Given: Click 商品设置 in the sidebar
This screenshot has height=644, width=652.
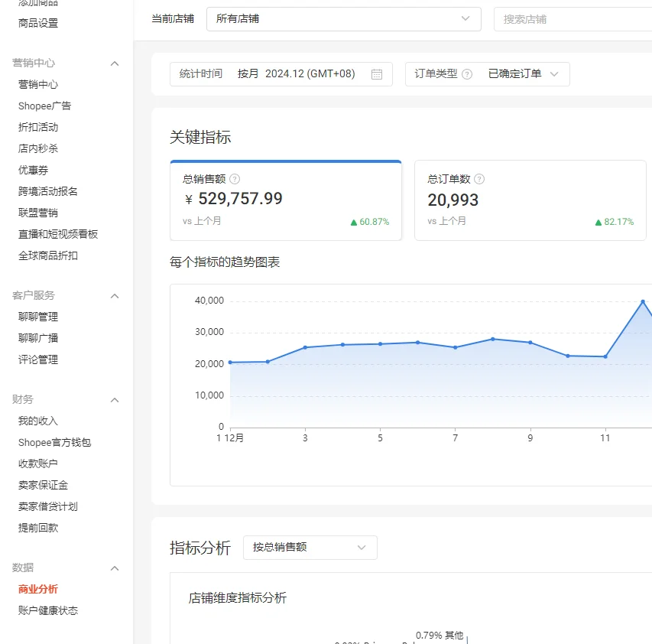Looking at the screenshot, I should tap(39, 22).
